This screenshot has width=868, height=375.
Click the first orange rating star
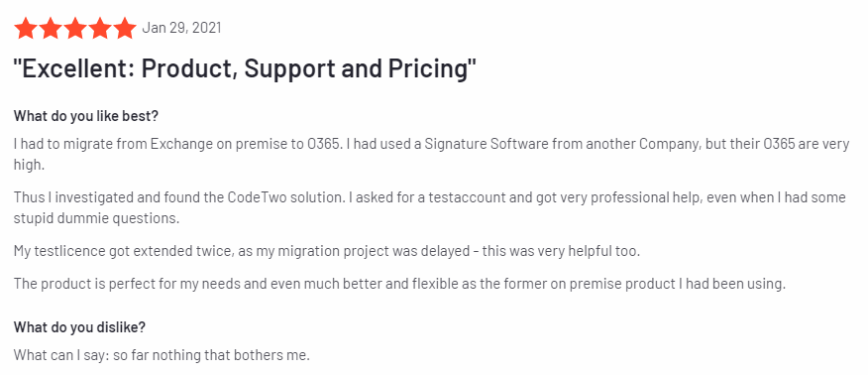[25, 28]
